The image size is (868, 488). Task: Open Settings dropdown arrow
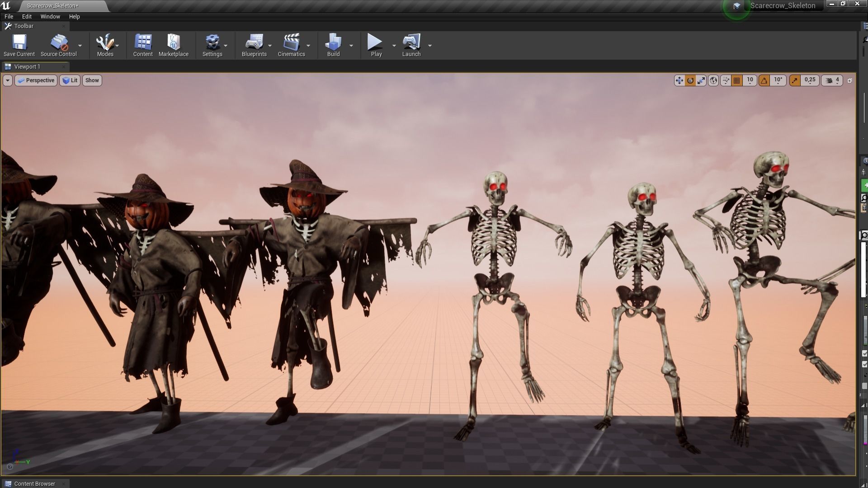(x=226, y=46)
